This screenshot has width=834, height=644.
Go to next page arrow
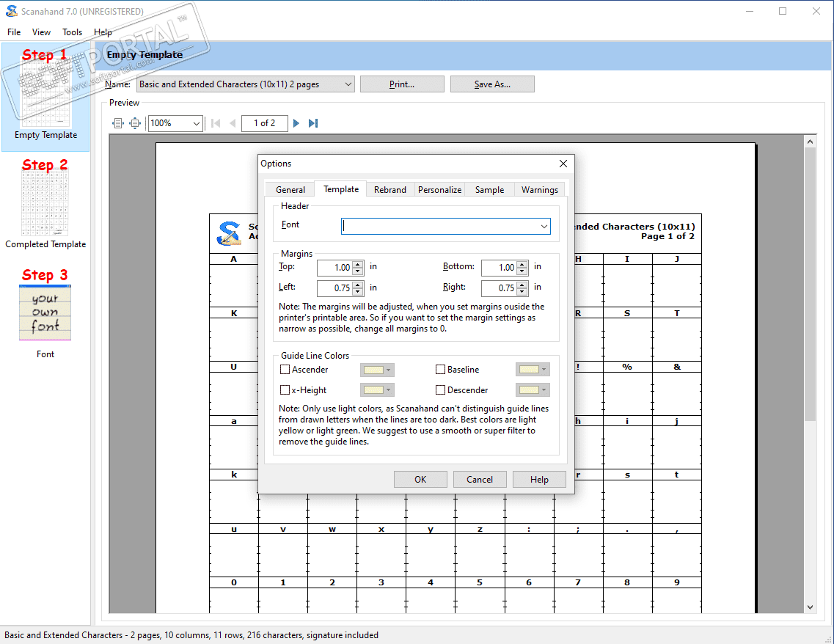(x=296, y=123)
